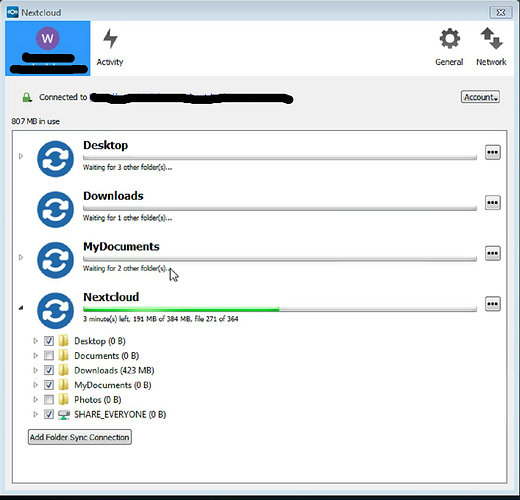Expand Downloads (423 MB) subfolder tree

[x=36, y=370]
